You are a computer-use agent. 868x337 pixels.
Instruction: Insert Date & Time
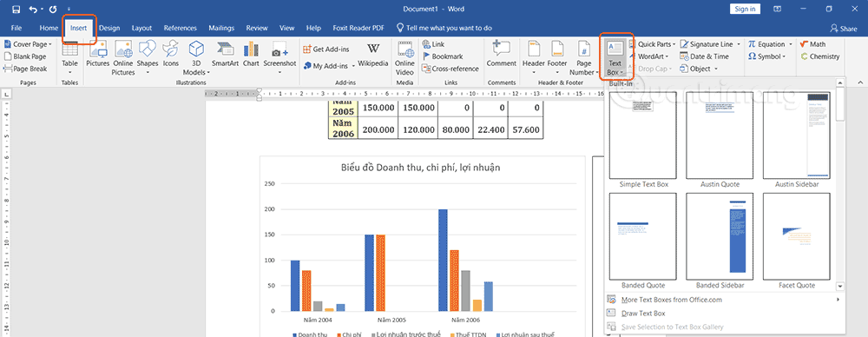tap(705, 56)
